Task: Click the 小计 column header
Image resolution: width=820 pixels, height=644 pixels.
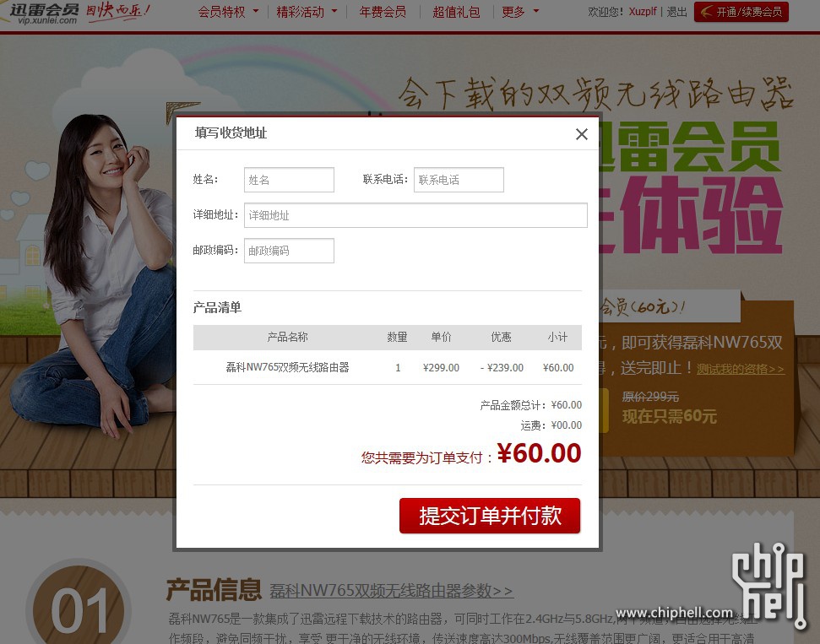Action: pyautogui.click(x=557, y=337)
